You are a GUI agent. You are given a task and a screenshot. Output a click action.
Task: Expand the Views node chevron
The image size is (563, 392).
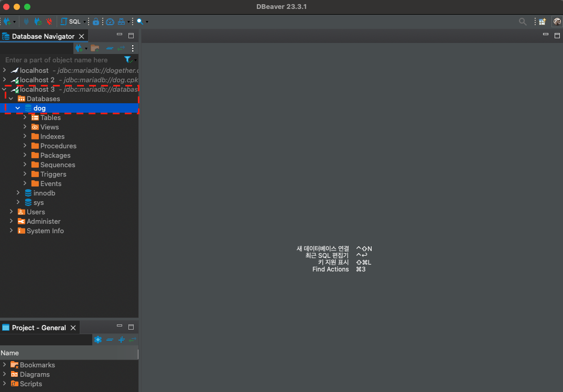[x=25, y=126]
